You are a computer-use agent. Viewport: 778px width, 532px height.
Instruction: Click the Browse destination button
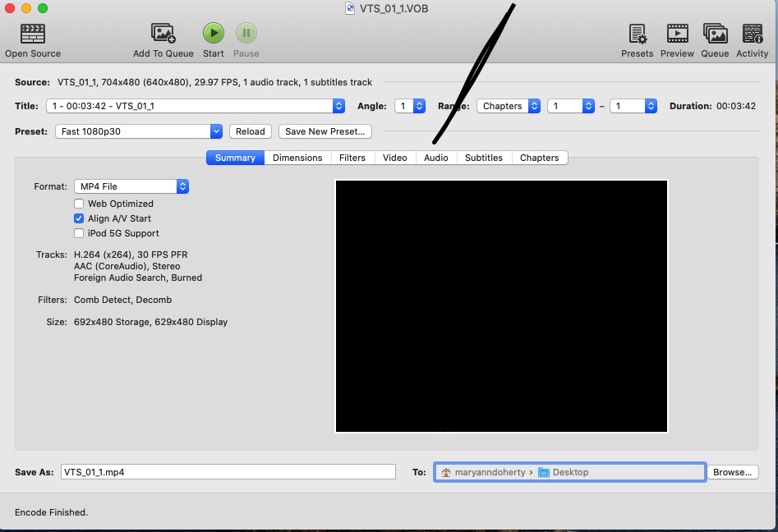[732, 472]
